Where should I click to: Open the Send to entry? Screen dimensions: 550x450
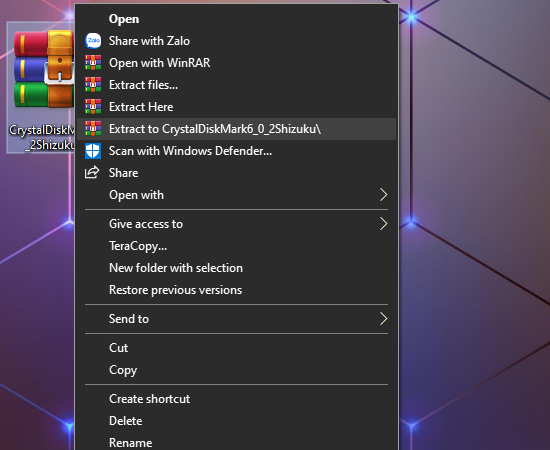(x=236, y=319)
